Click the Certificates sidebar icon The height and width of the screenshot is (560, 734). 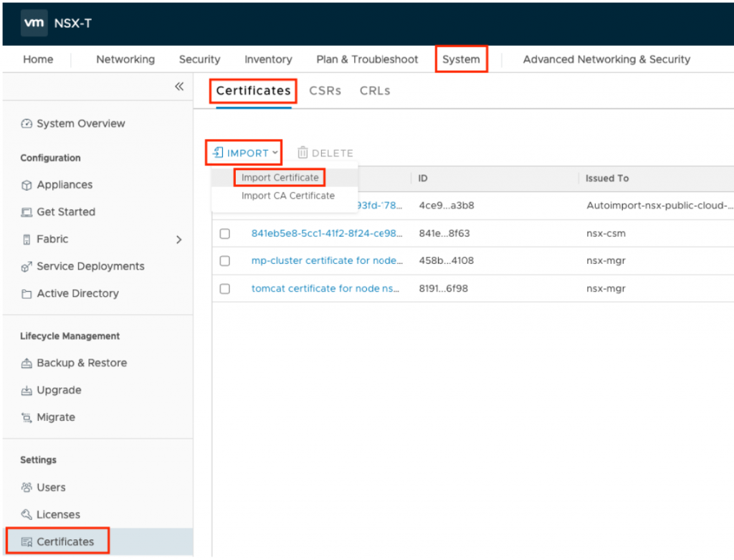[x=27, y=542]
